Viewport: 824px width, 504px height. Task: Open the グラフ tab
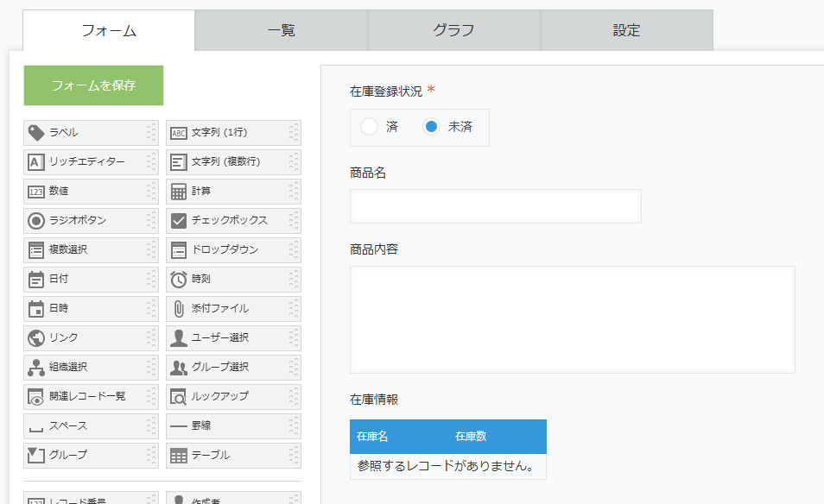pyautogui.click(x=454, y=30)
